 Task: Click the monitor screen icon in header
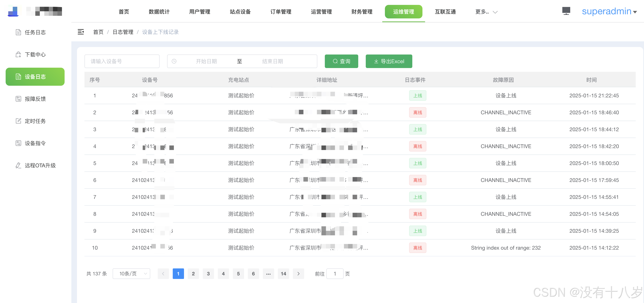click(x=566, y=11)
